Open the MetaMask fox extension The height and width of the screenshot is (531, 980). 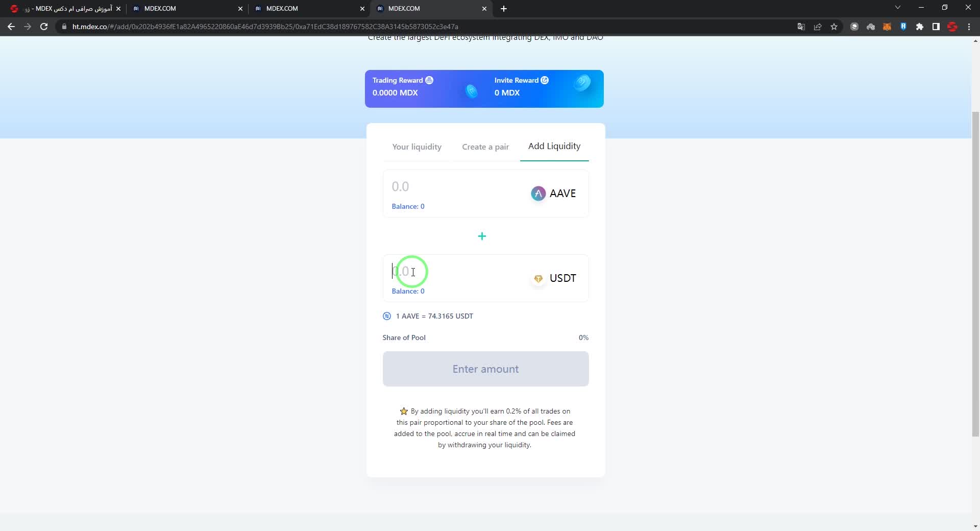pos(887,27)
